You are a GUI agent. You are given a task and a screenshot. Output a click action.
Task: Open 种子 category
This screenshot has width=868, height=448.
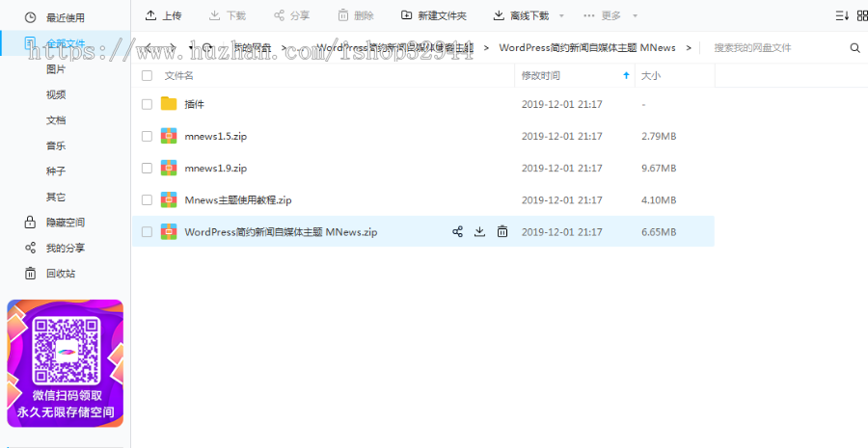click(x=56, y=171)
